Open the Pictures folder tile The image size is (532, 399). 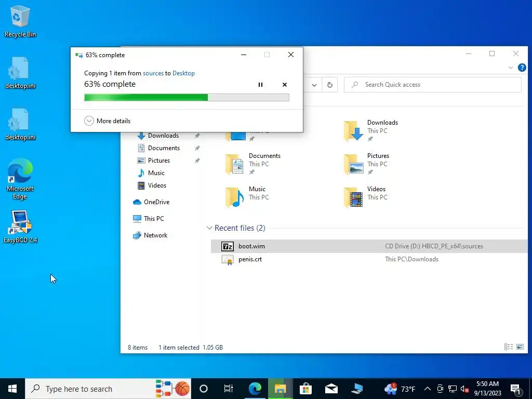pos(366,164)
